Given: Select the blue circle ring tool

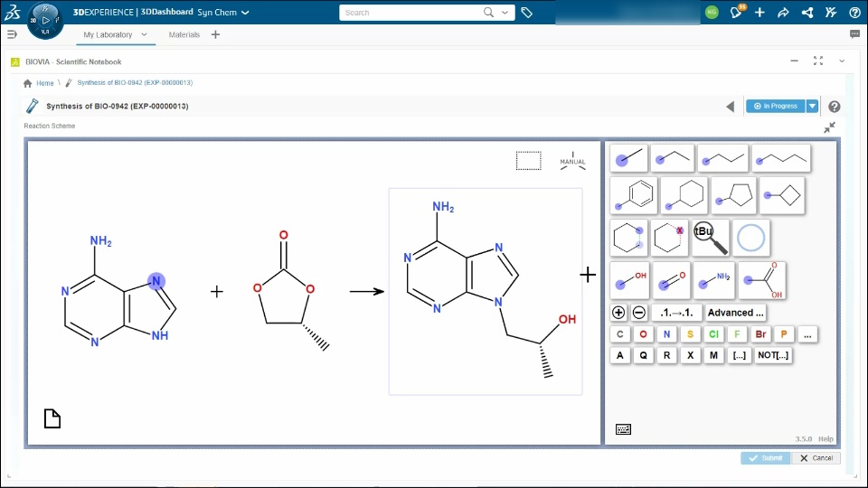Looking at the screenshot, I should click(x=751, y=238).
